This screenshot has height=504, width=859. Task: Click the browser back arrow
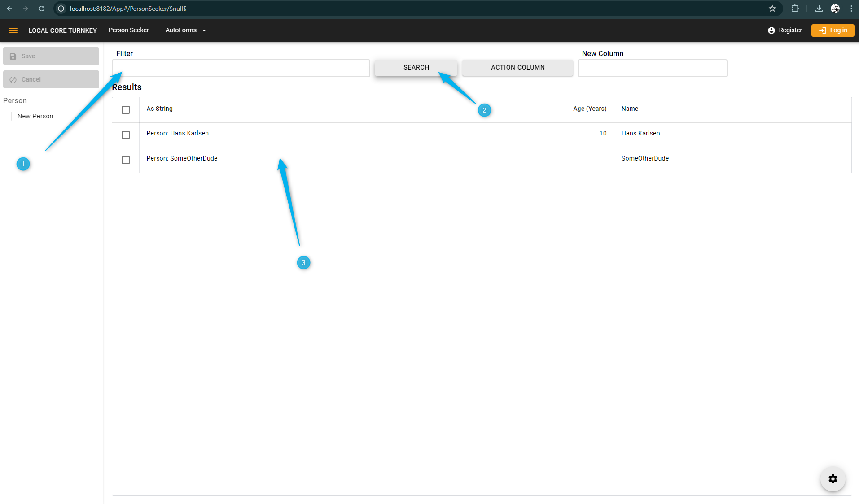(x=9, y=9)
